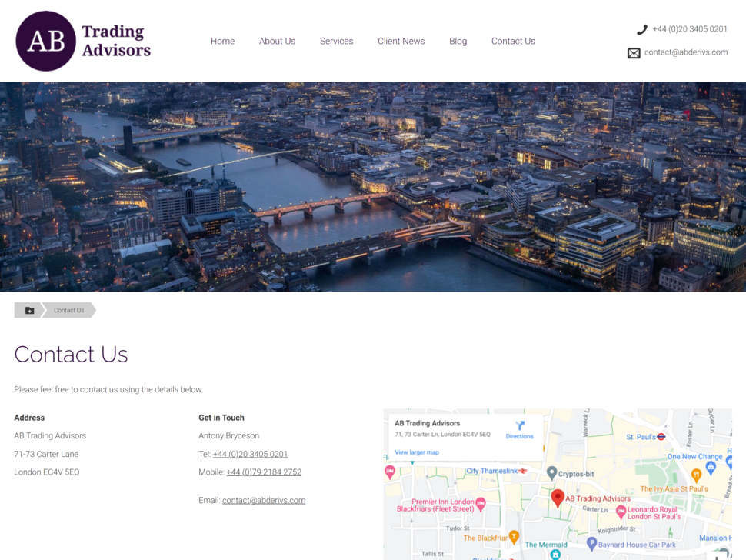
Task: Go to the Services menu item
Action: point(336,41)
